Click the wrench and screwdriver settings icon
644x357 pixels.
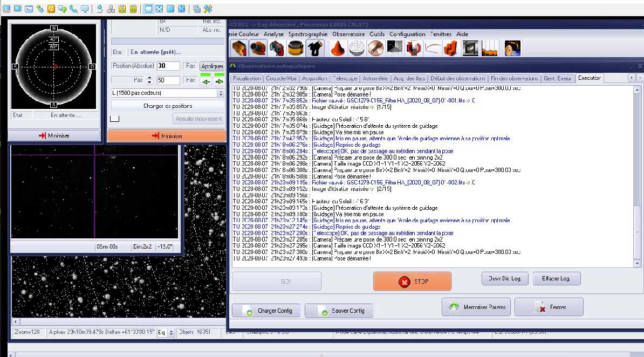[207, 9]
